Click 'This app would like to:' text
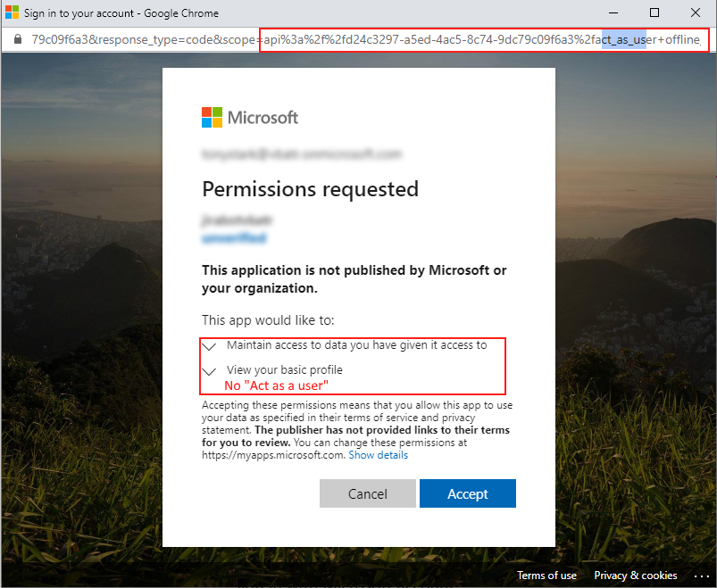717x588 pixels. [268, 319]
